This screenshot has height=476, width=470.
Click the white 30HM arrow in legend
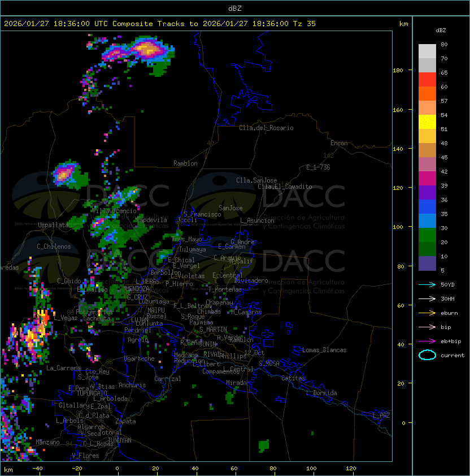pos(427,298)
